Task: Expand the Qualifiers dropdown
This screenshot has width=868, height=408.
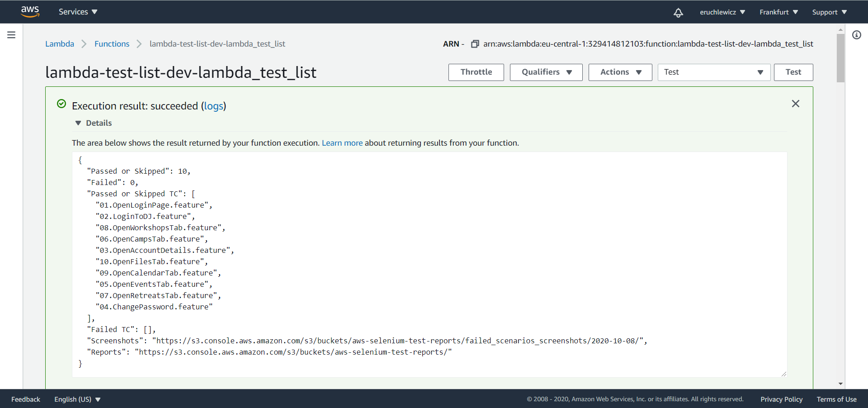Action: [546, 72]
